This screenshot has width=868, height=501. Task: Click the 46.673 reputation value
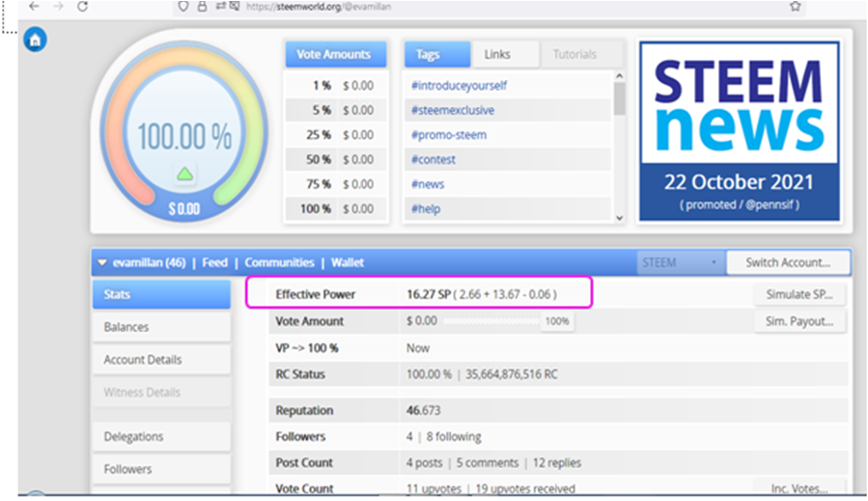(x=424, y=410)
